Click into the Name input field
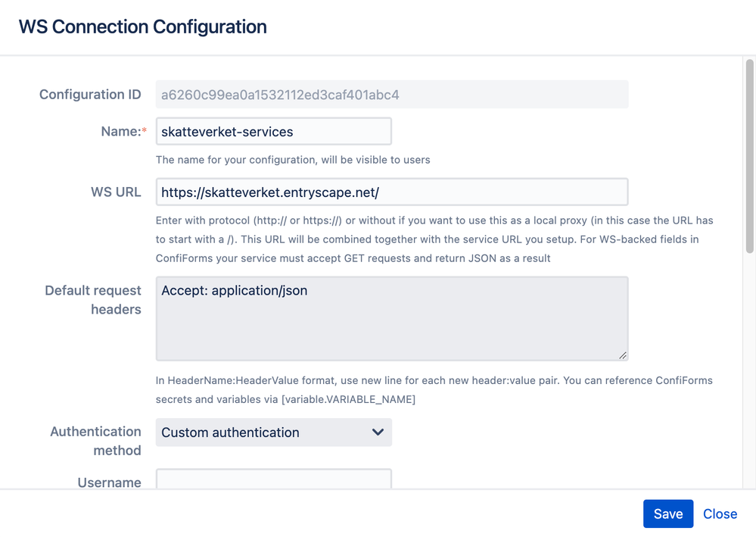Viewport: 756px width, 537px height. click(272, 131)
